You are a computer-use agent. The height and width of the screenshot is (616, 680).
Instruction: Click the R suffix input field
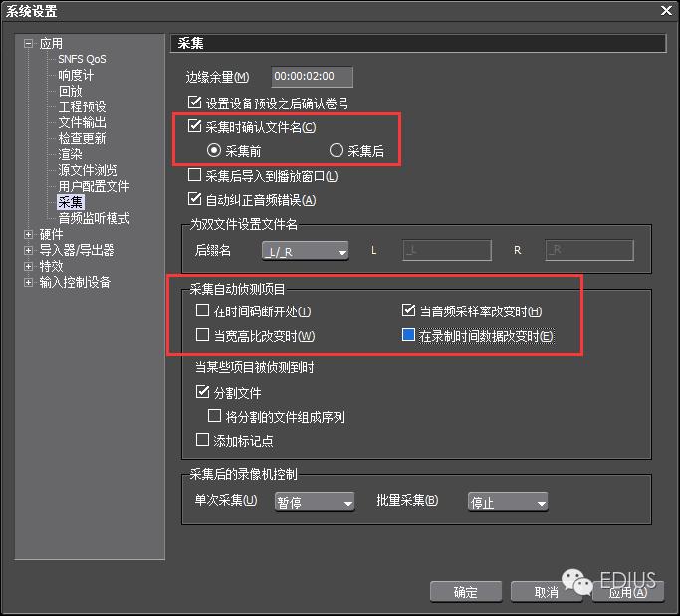pos(589,250)
